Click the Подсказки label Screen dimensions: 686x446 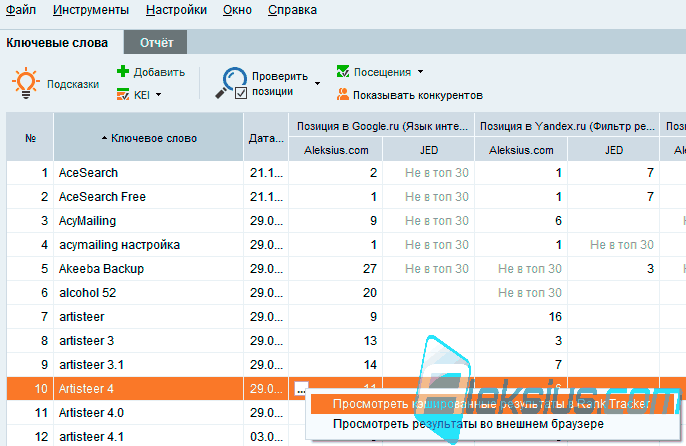73,84
